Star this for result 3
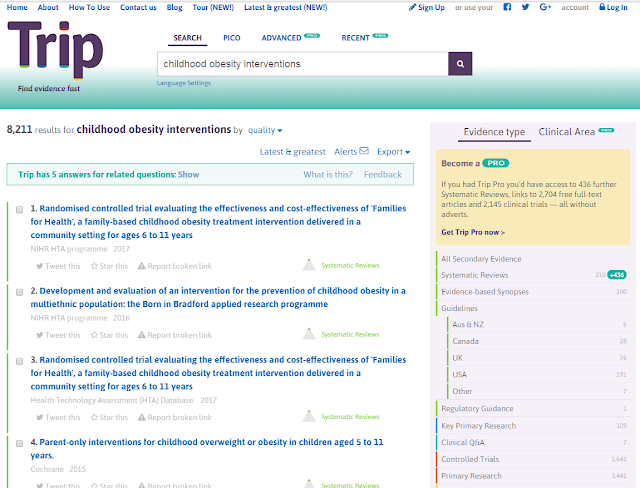The height and width of the screenshot is (488, 640). (109, 417)
